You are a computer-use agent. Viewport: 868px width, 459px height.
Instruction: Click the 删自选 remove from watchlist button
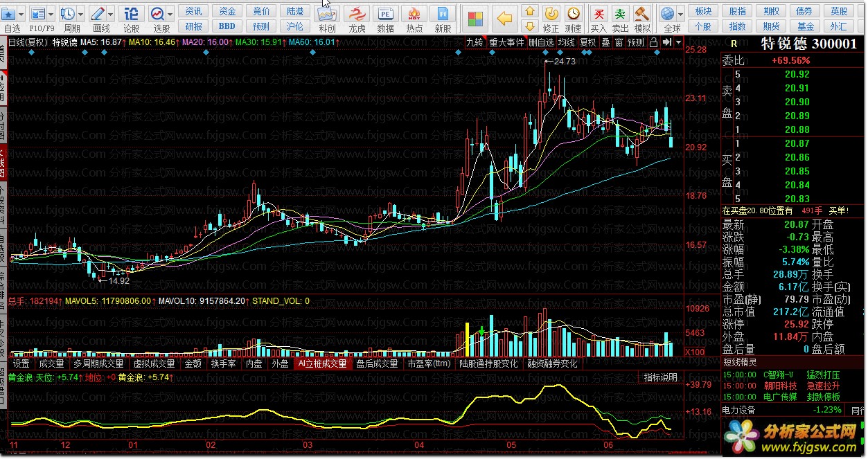pyautogui.click(x=541, y=42)
